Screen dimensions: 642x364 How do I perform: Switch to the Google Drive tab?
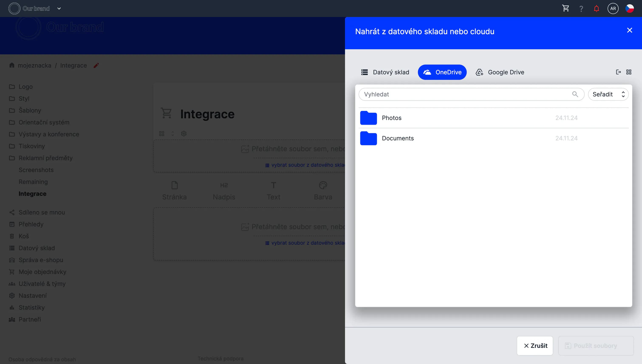500,72
